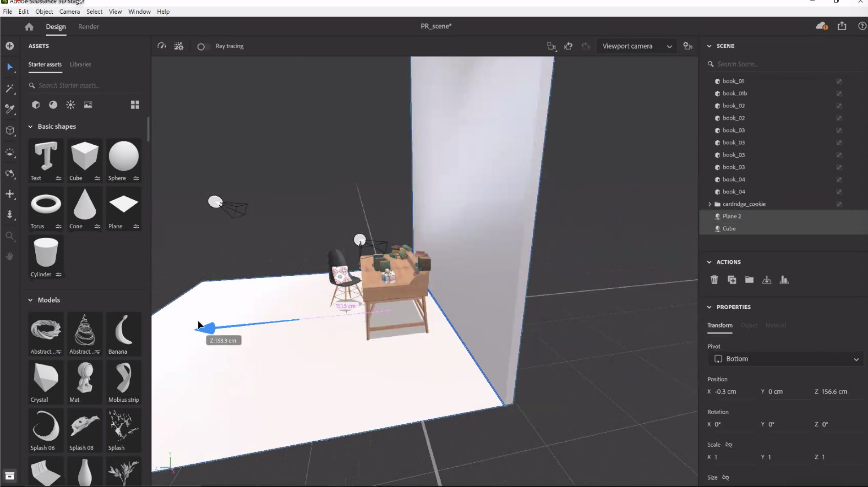Image resolution: width=868 pixels, height=487 pixels.
Task: Toggle the Scale lock link icon
Action: point(729,444)
